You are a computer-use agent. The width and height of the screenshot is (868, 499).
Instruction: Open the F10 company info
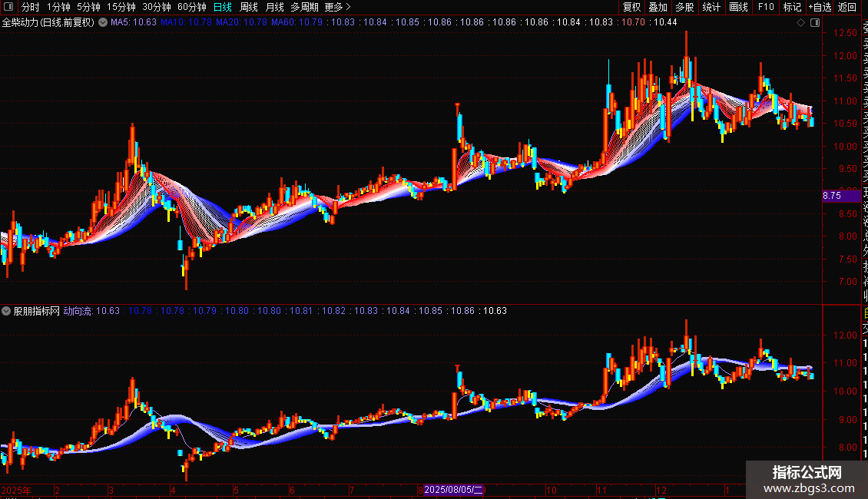(x=766, y=7)
